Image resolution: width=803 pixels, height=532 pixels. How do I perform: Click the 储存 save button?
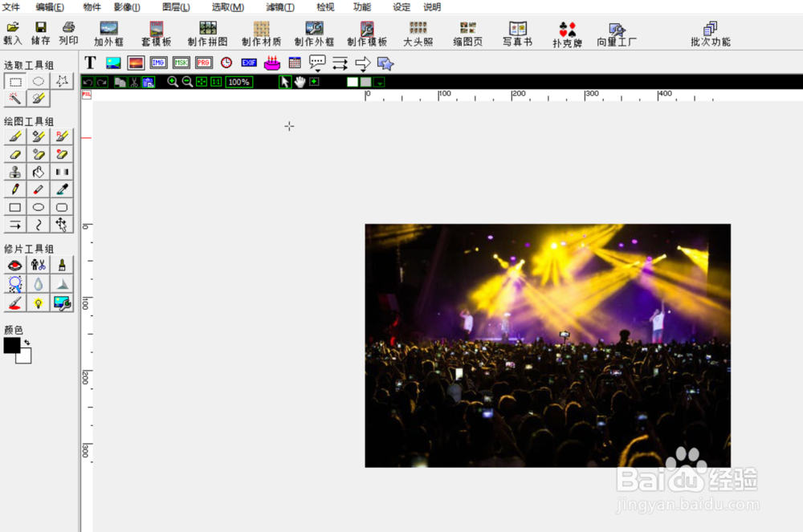coord(40,33)
